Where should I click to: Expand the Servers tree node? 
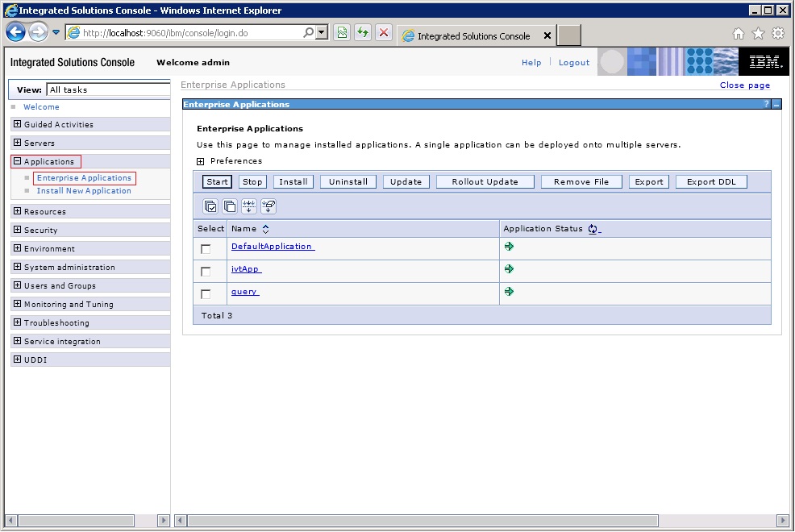(x=17, y=143)
